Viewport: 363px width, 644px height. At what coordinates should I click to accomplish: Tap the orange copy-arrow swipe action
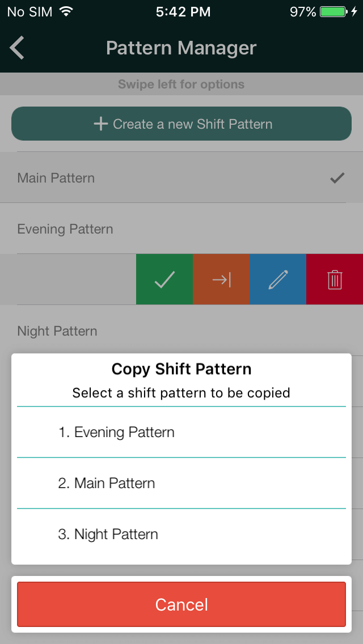pyautogui.click(x=221, y=279)
